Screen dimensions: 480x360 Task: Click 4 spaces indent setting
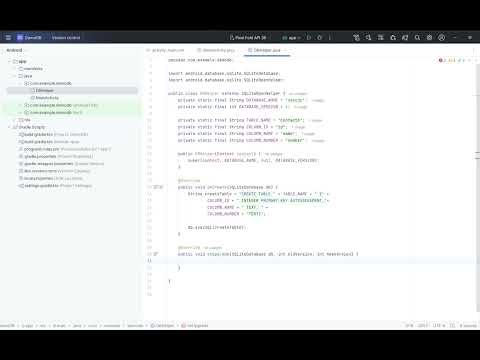[468, 325]
